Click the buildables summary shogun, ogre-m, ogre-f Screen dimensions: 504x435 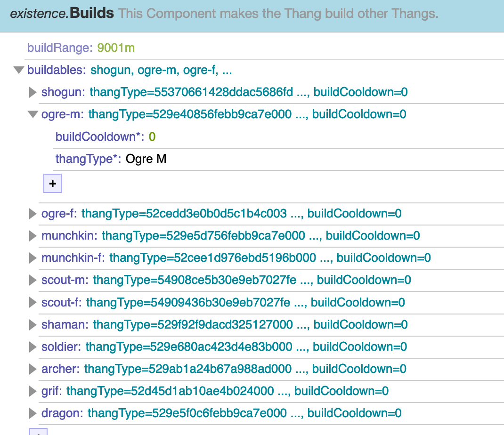[x=161, y=70]
